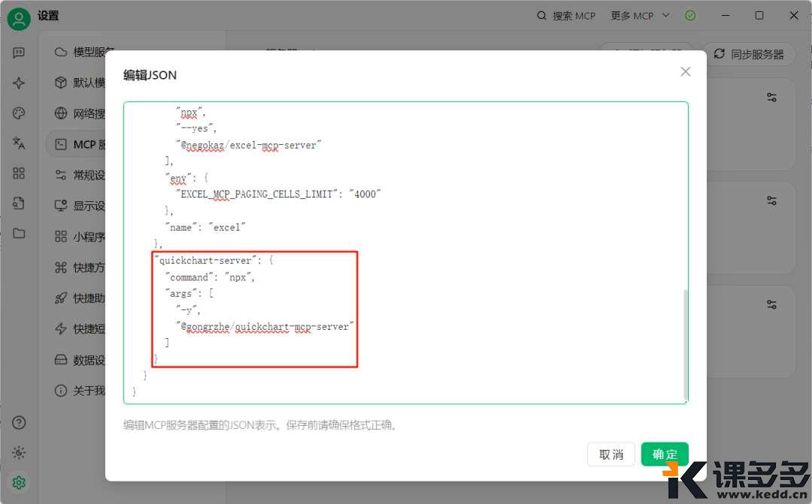Click the "args": [ line under quickchart-server
812x504 pixels.
pos(189,294)
